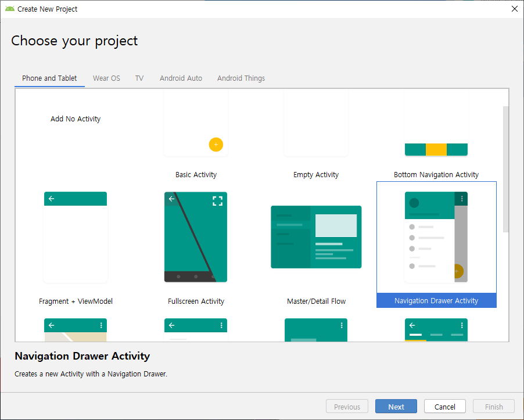Select the partially visible map activity template
This screenshot has height=420, width=524.
click(x=76, y=330)
